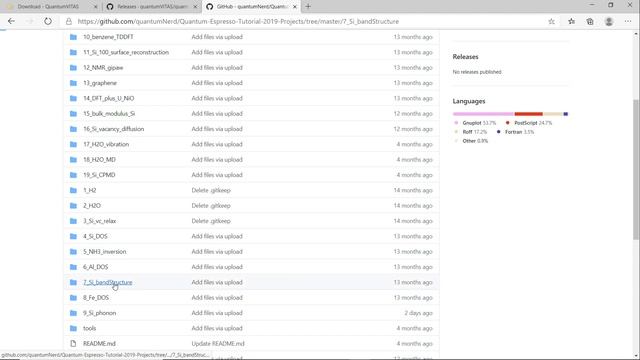The image size is (640, 360).
Task: Click folder icon of 2_H2O
Action: coord(73,206)
